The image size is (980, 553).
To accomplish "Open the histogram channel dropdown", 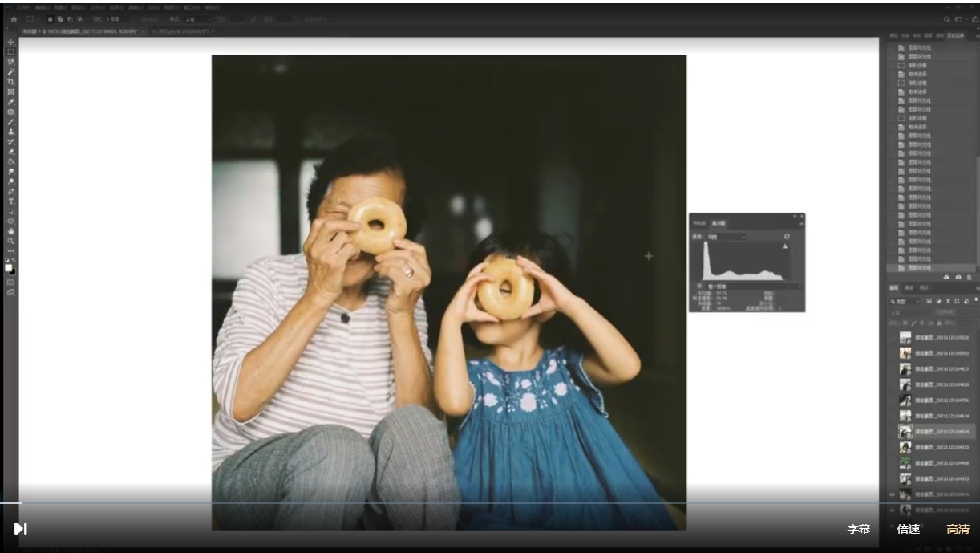I will (x=726, y=237).
